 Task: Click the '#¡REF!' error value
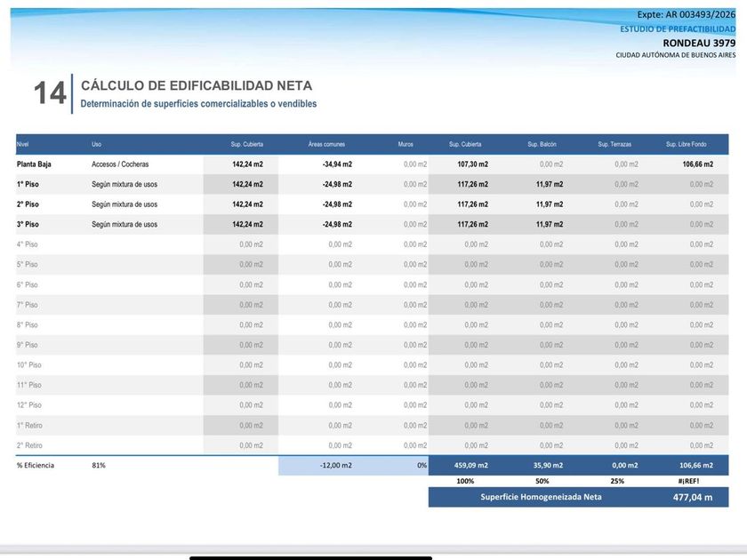coord(688,481)
